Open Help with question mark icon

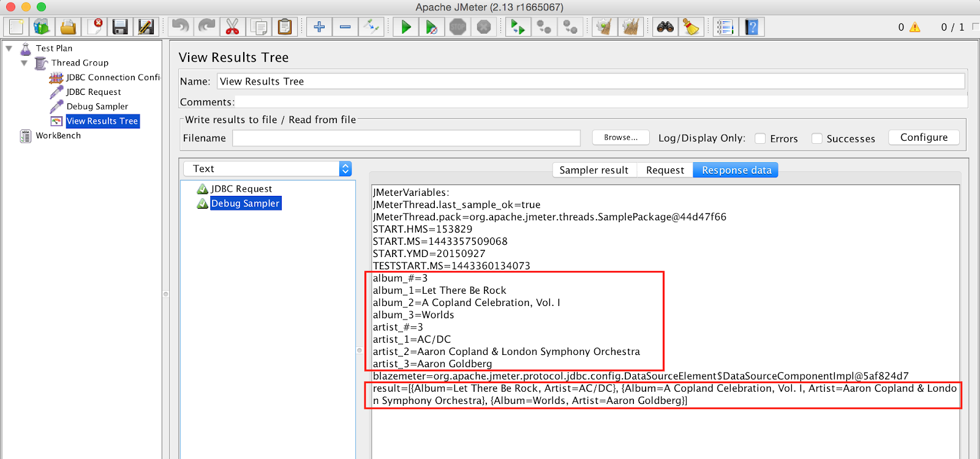coord(752,27)
